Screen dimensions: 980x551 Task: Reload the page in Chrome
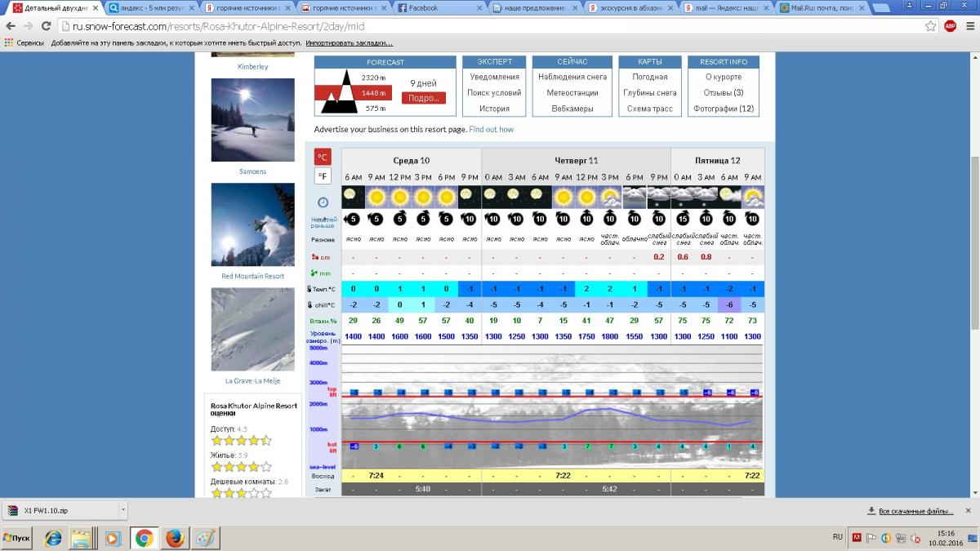point(46,26)
